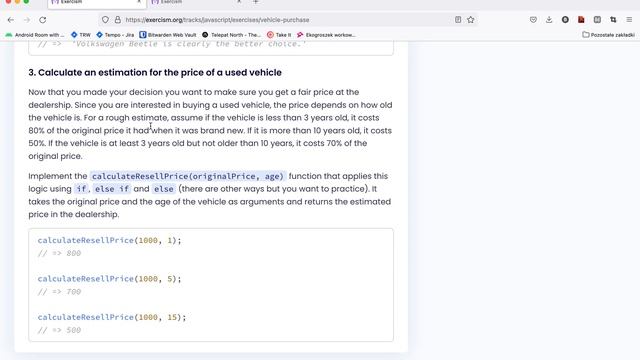
Task: Bookmark this page with the star
Action: [x=471, y=20]
